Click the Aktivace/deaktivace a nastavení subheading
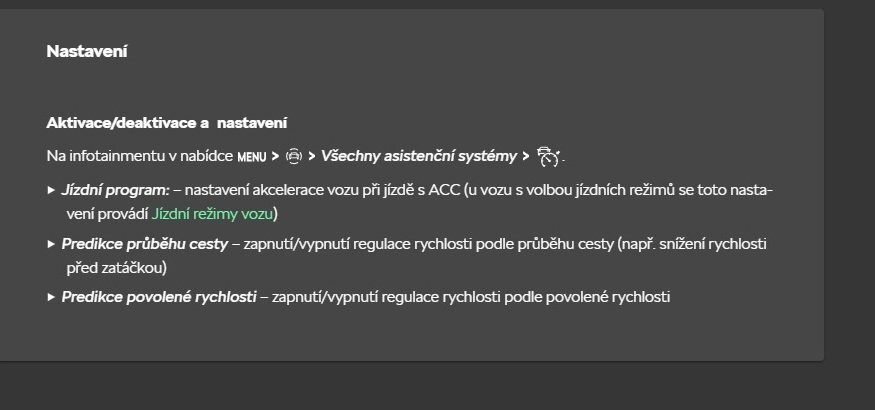Viewport: 875px width, 410px height. coord(167,123)
